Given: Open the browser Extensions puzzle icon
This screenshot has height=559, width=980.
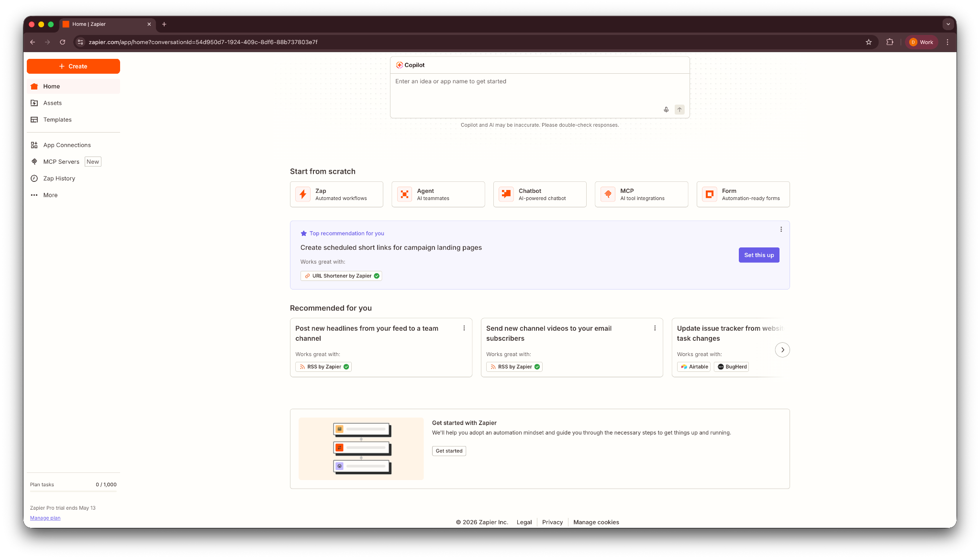Looking at the screenshot, I should point(890,42).
